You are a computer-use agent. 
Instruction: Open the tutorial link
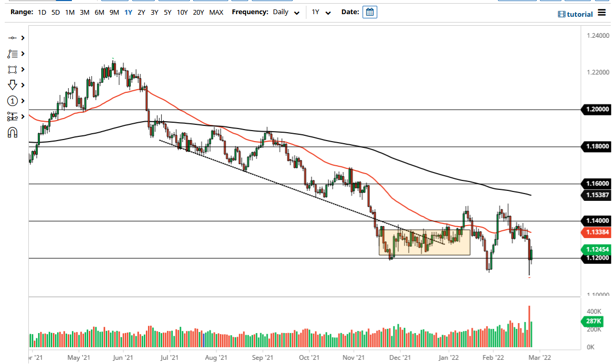pyautogui.click(x=576, y=14)
